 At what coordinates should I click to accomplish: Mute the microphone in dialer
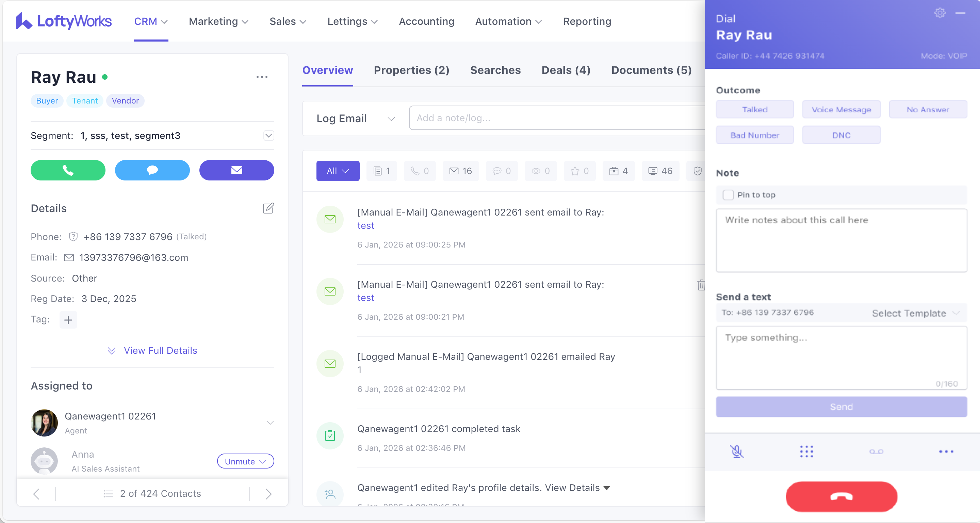pyautogui.click(x=736, y=451)
